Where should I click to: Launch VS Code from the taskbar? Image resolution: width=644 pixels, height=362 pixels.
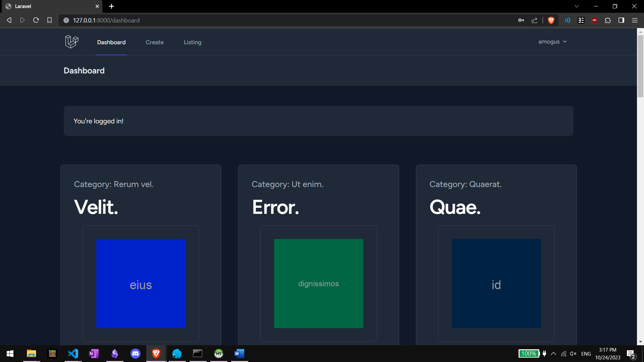(x=73, y=353)
